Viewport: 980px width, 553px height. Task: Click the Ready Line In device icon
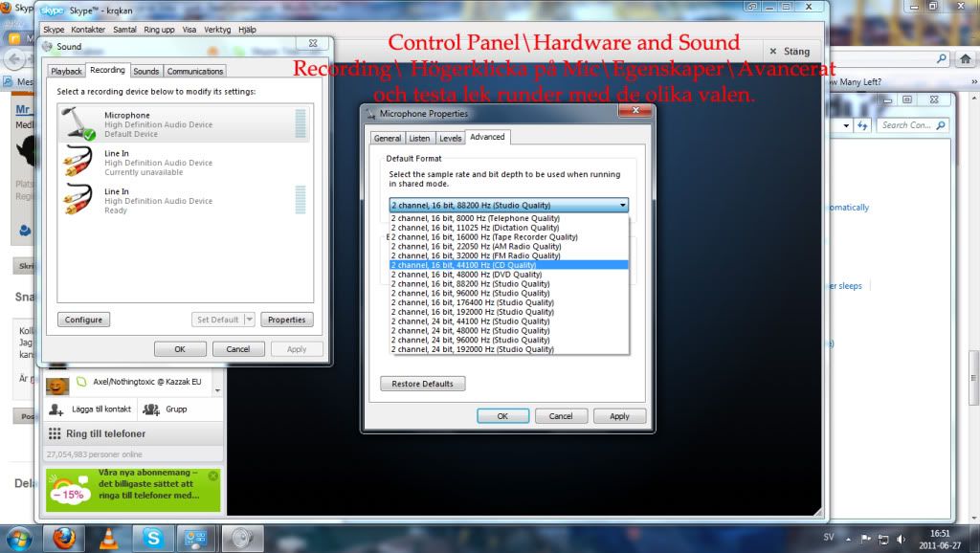pos(78,200)
